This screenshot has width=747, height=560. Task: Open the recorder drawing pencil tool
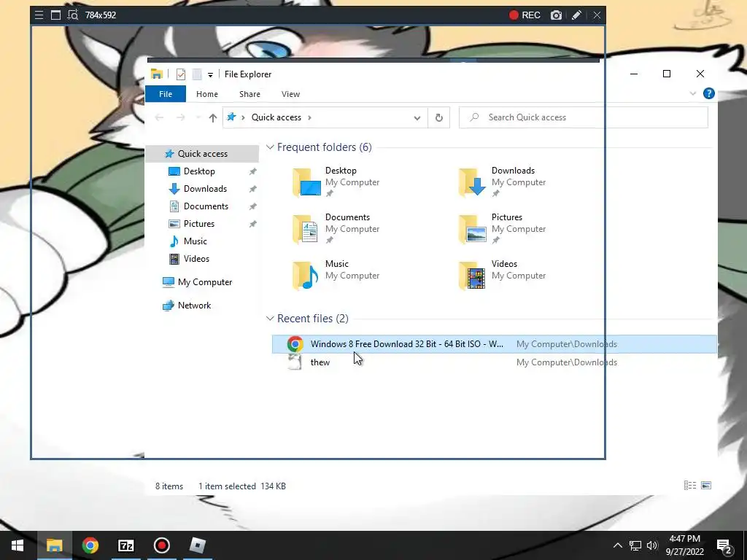(576, 15)
